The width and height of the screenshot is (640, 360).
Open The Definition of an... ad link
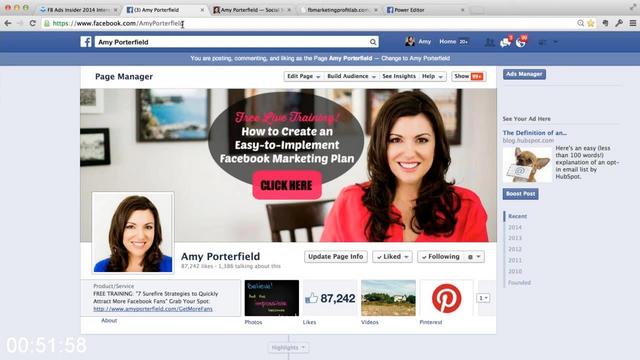point(534,133)
